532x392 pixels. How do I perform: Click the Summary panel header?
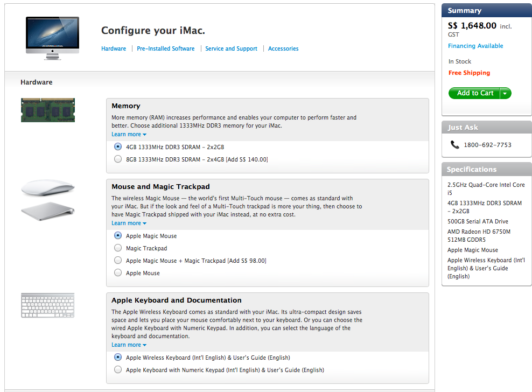coord(487,11)
